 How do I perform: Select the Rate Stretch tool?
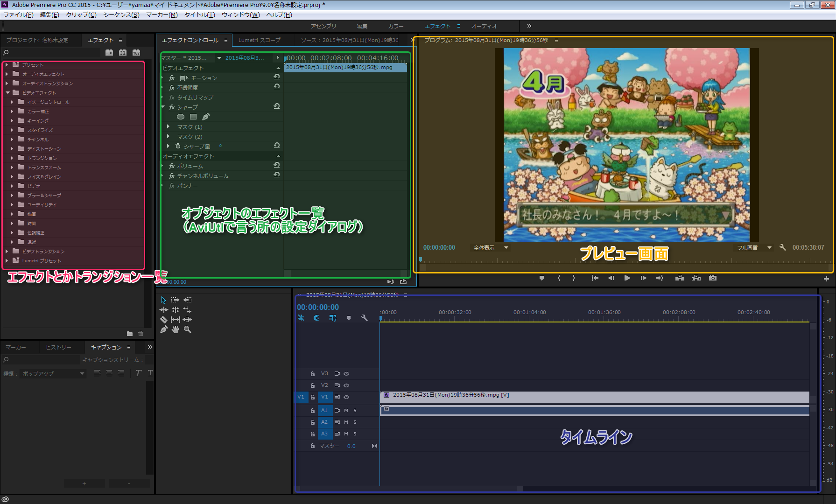pos(187,310)
